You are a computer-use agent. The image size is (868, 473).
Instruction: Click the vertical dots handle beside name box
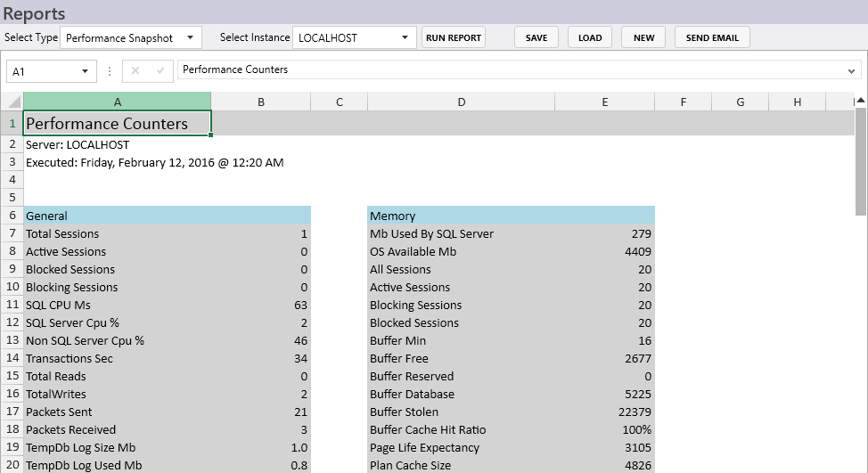[110, 71]
